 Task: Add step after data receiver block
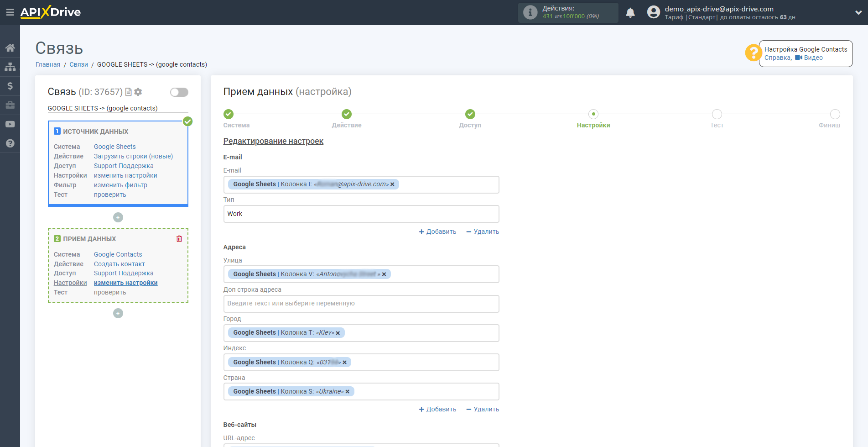pos(118,313)
